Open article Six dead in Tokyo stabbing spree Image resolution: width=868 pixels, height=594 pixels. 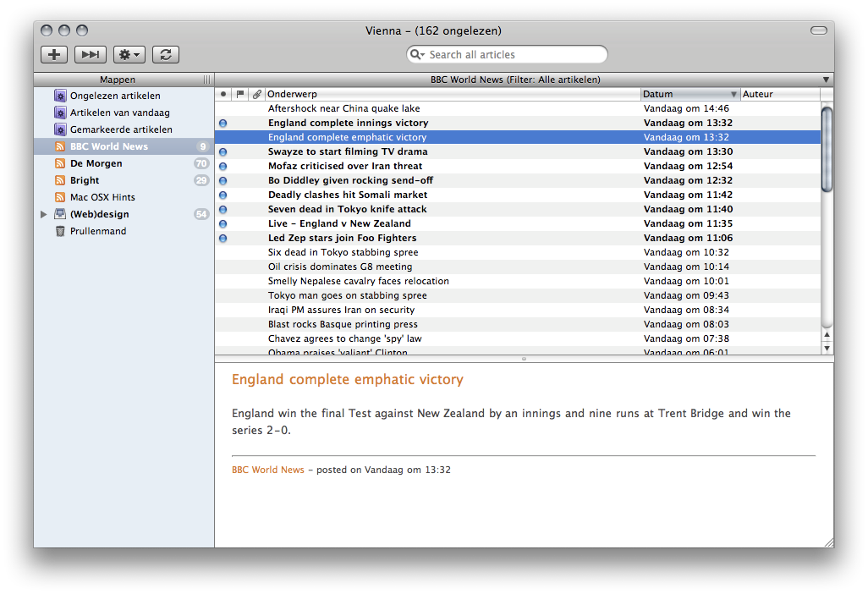[x=518, y=252]
